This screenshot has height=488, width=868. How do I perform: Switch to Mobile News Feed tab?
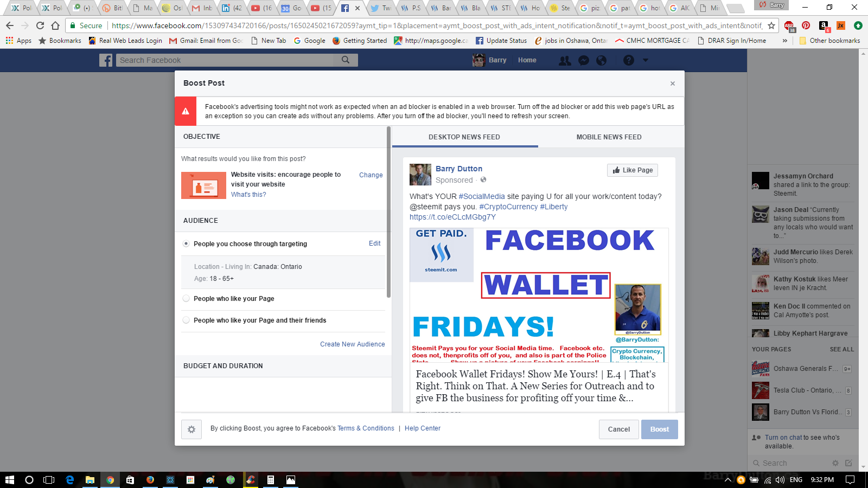click(x=609, y=137)
